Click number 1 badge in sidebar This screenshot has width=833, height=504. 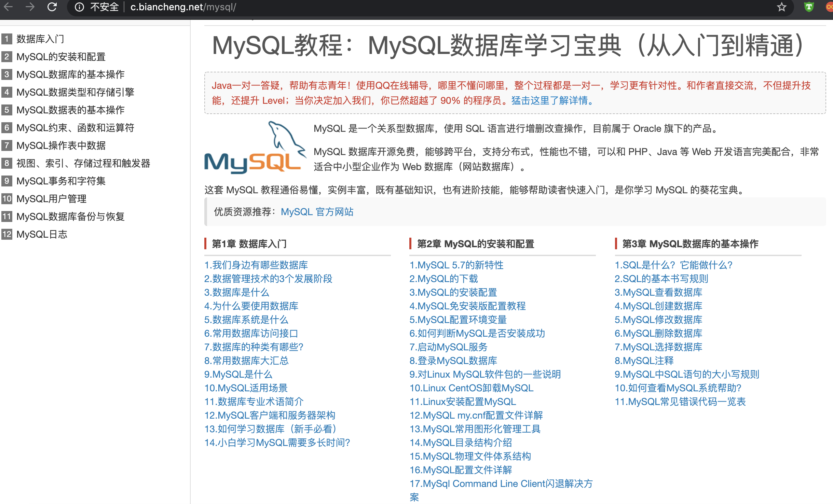pos(6,39)
